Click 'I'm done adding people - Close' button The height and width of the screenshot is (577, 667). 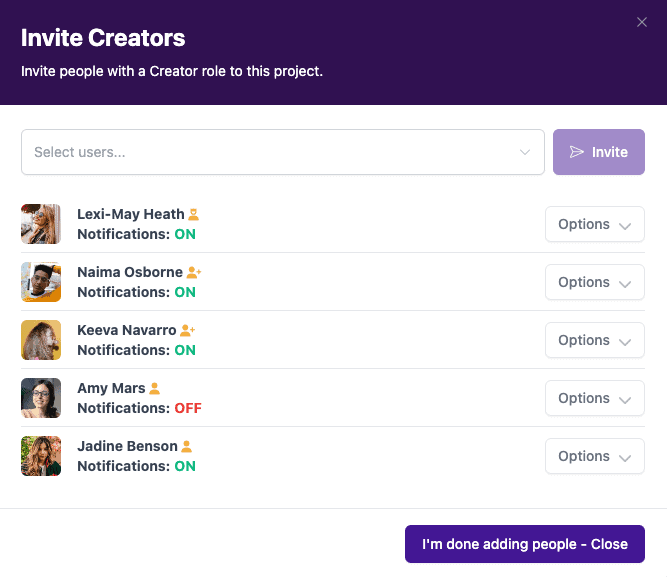click(525, 544)
